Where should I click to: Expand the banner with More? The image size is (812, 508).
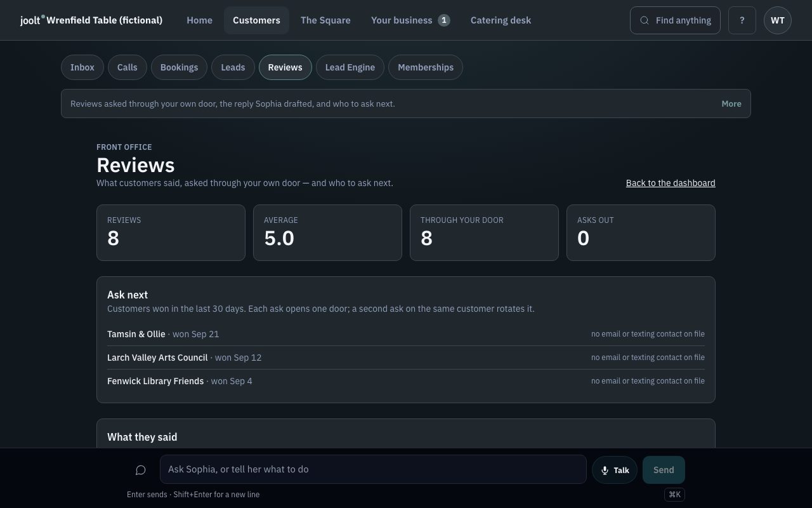tap(731, 104)
